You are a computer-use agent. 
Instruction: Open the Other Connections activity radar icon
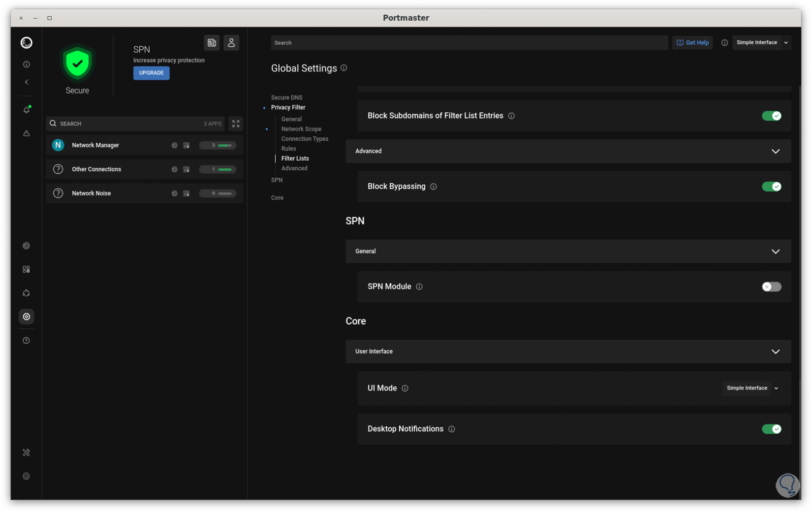click(174, 169)
